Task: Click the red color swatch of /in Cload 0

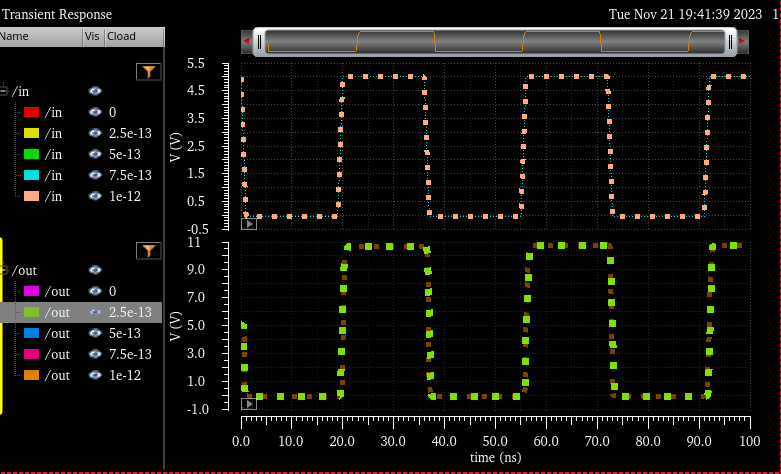Action: pyautogui.click(x=31, y=112)
